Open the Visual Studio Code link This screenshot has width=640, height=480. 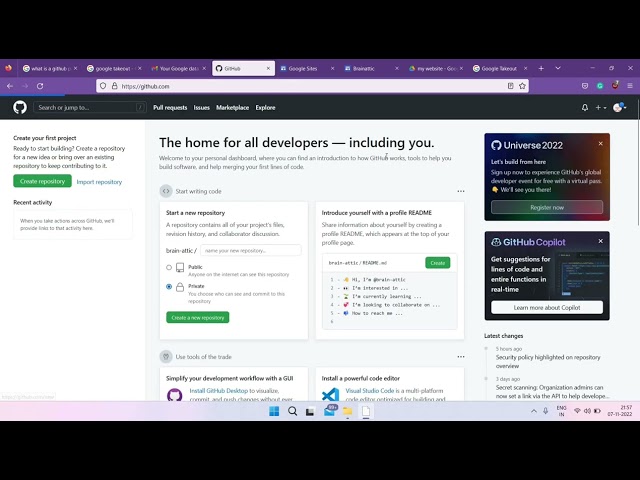coord(370,391)
